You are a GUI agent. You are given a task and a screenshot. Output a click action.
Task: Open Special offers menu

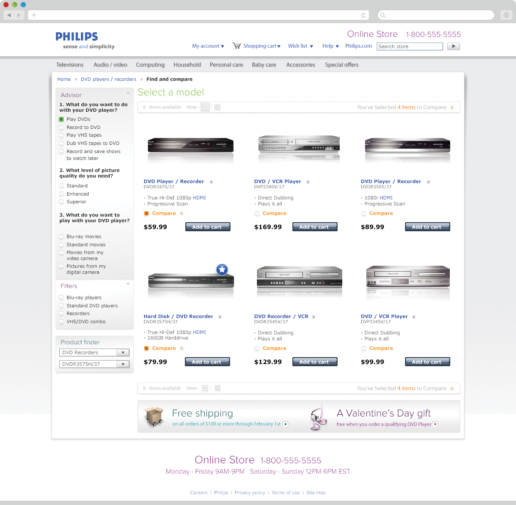[x=342, y=65]
